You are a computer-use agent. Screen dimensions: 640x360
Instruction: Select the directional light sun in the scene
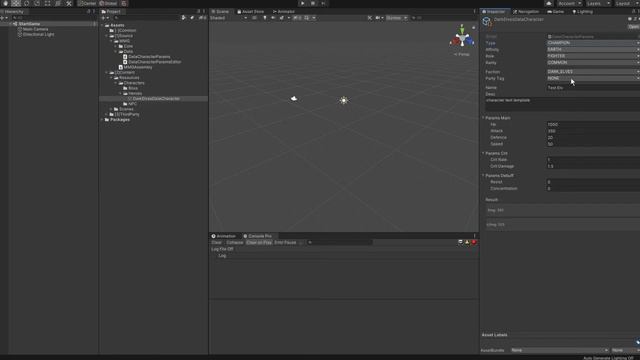[344, 100]
